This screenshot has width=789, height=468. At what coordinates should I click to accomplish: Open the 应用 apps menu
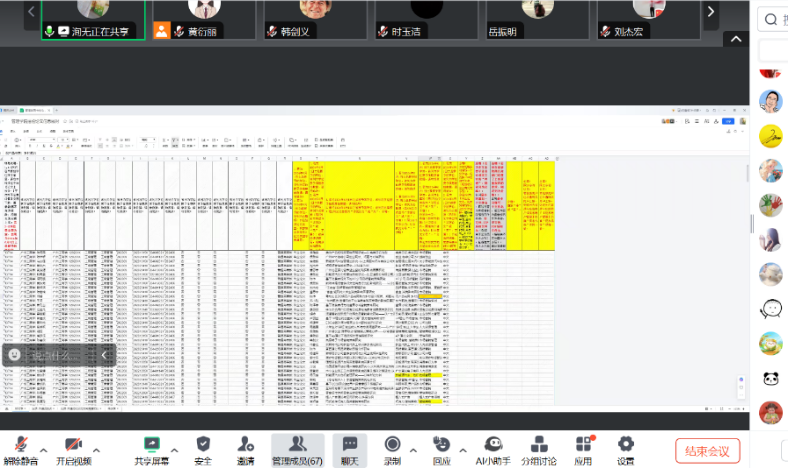click(584, 448)
